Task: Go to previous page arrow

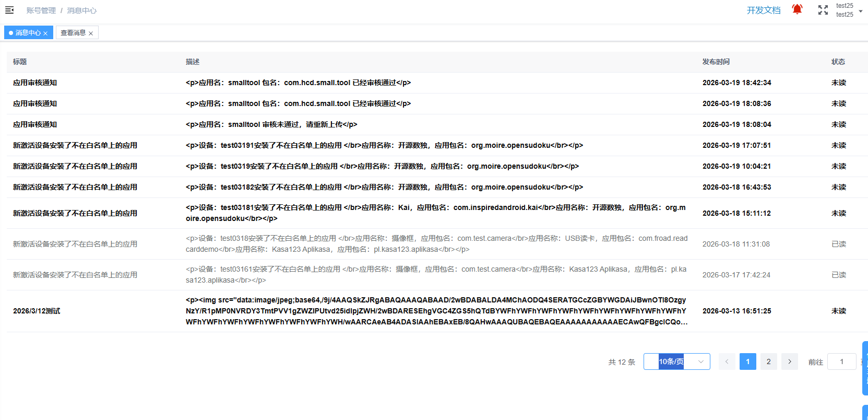Action: click(727, 361)
